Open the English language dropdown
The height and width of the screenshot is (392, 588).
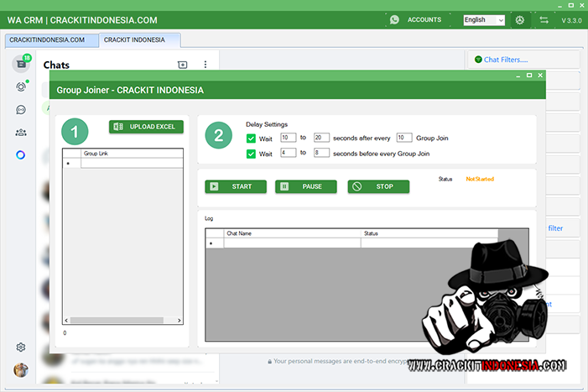(x=484, y=19)
